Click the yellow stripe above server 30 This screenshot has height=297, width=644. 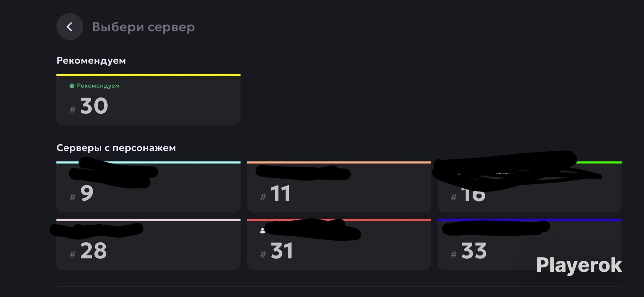tap(148, 75)
